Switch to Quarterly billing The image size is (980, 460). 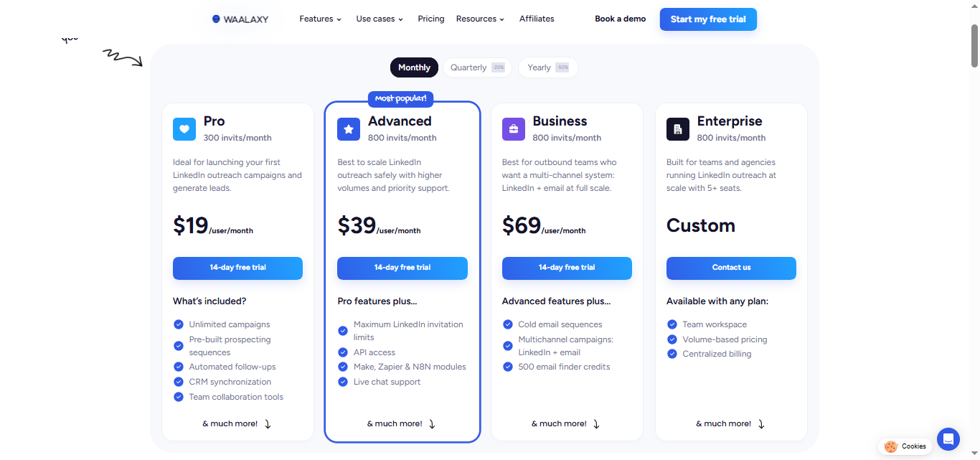pyautogui.click(x=478, y=67)
